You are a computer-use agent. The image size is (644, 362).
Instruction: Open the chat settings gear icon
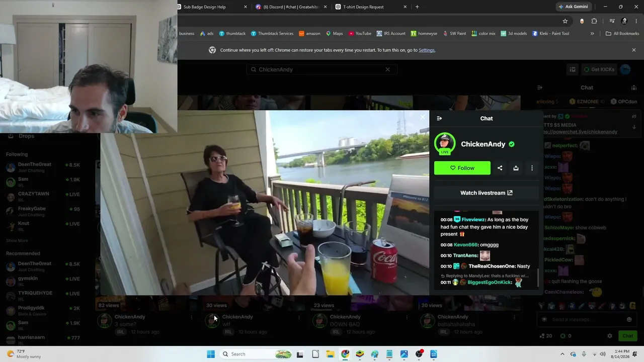610,336
